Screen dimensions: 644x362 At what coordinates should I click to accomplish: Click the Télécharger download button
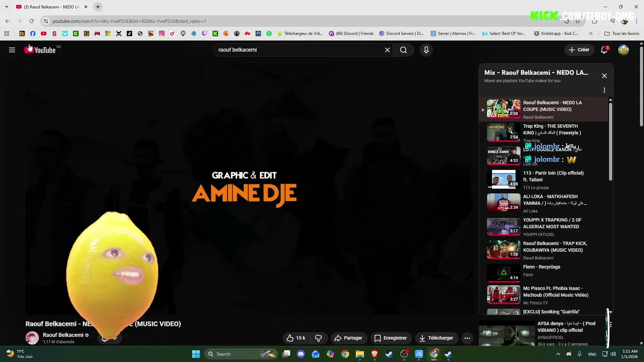coord(436,338)
